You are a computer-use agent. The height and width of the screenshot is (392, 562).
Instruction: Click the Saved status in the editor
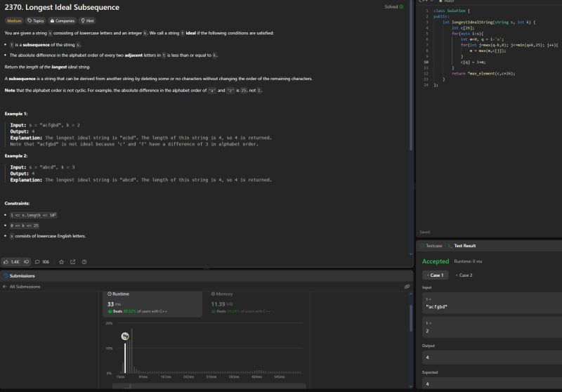pos(425,232)
